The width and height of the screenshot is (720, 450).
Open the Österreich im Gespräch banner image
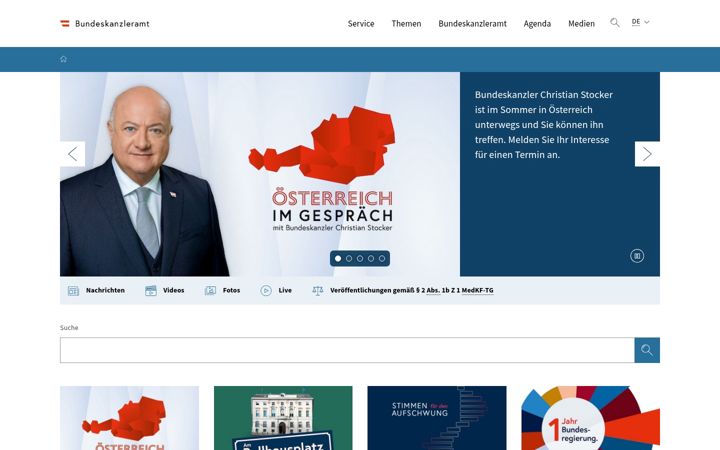pos(260,174)
